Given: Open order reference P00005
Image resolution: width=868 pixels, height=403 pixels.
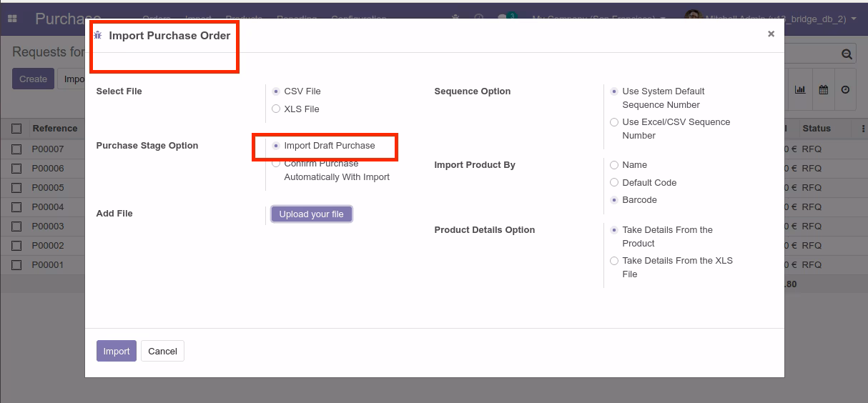Looking at the screenshot, I should click(x=48, y=188).
